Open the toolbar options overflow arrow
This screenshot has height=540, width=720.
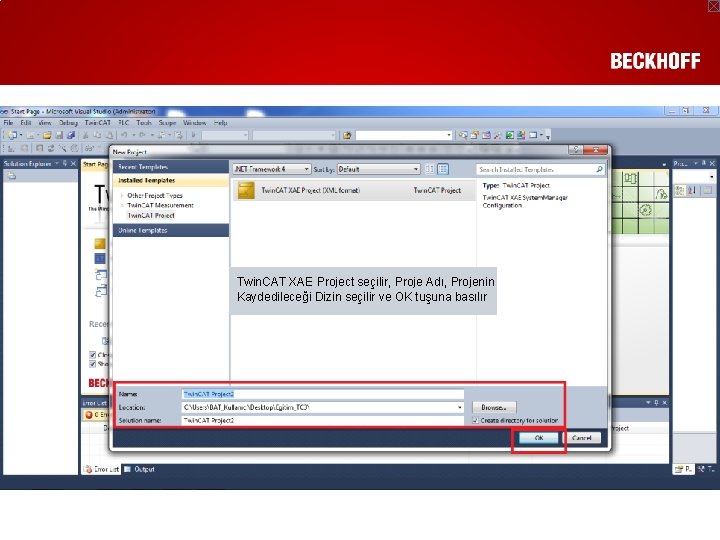tap(548, 136)
